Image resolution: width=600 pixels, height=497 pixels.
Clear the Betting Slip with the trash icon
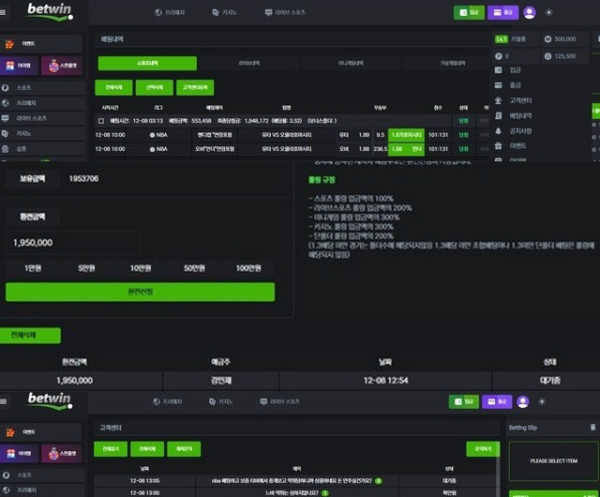tap(594, 427)
